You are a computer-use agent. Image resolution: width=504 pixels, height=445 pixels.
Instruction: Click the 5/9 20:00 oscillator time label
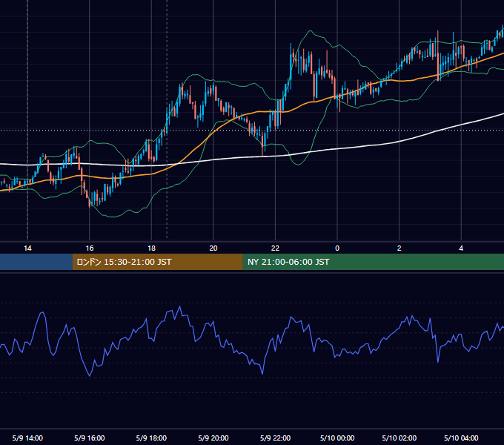(x=213, y=438)
